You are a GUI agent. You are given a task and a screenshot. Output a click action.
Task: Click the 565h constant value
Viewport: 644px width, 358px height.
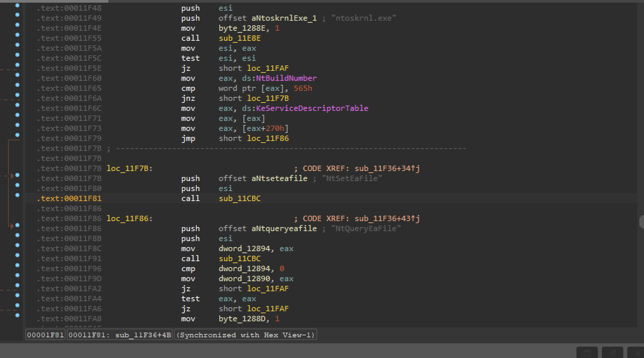[303, 88]
